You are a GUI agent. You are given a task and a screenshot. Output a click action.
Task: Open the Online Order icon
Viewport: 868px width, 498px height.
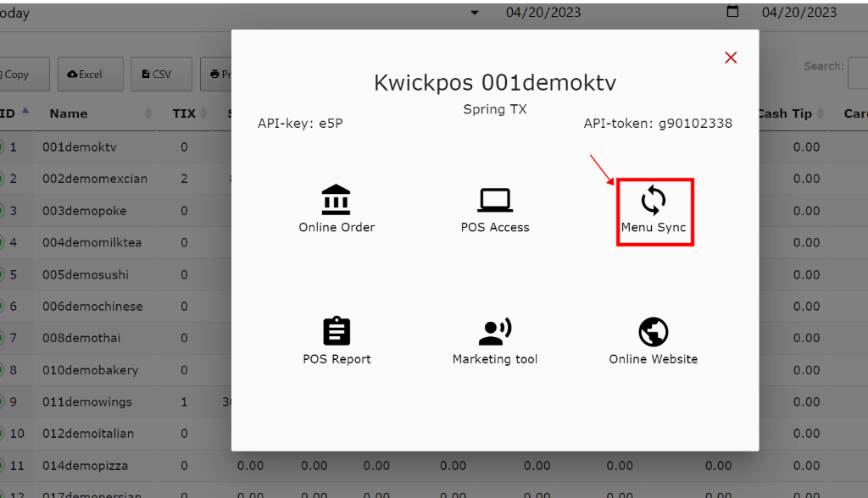pyautogui.click(x=336, y=200)
